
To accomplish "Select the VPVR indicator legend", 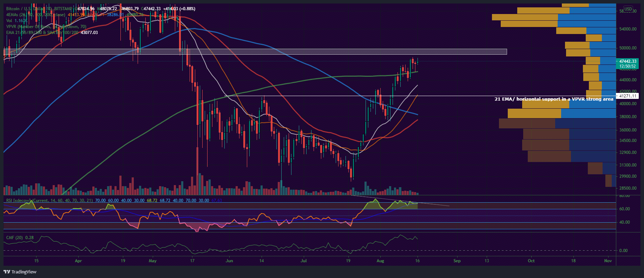I will point(46,27).
